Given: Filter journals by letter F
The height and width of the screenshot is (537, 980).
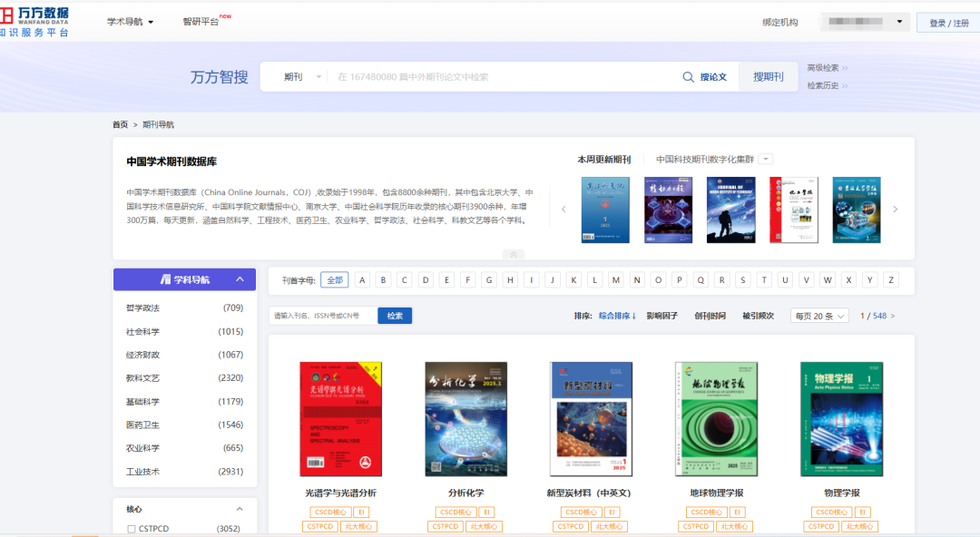Looking at the screenshot, I should (467, 280).
